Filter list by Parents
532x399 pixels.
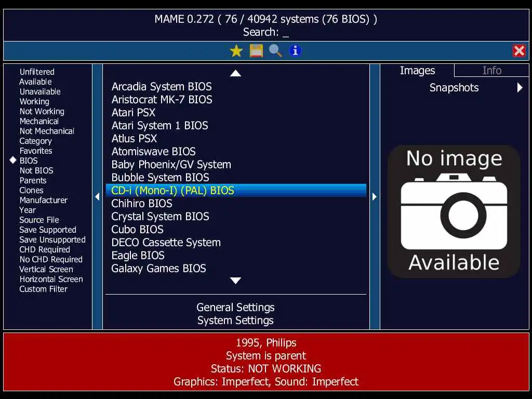click(33, 180)
